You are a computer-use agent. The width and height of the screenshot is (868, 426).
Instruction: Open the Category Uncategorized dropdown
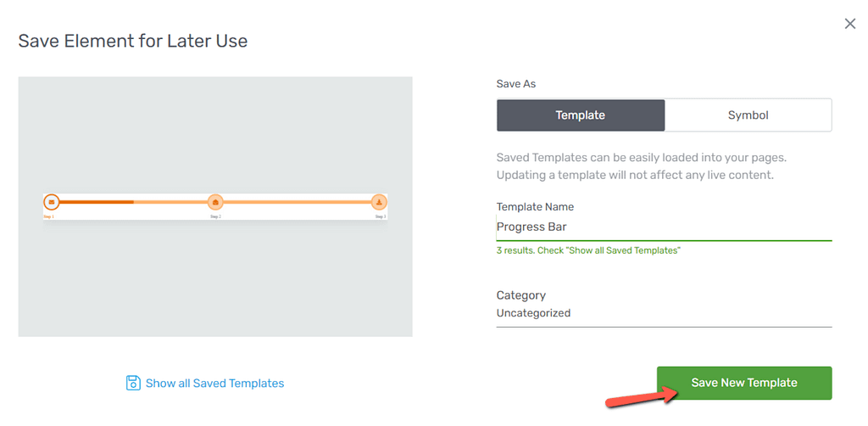click(665, 313)
